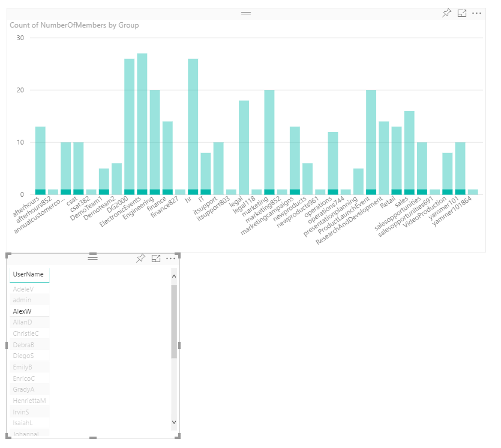Deselect AlexW in the UserName slicer

[x=22, y=311]
